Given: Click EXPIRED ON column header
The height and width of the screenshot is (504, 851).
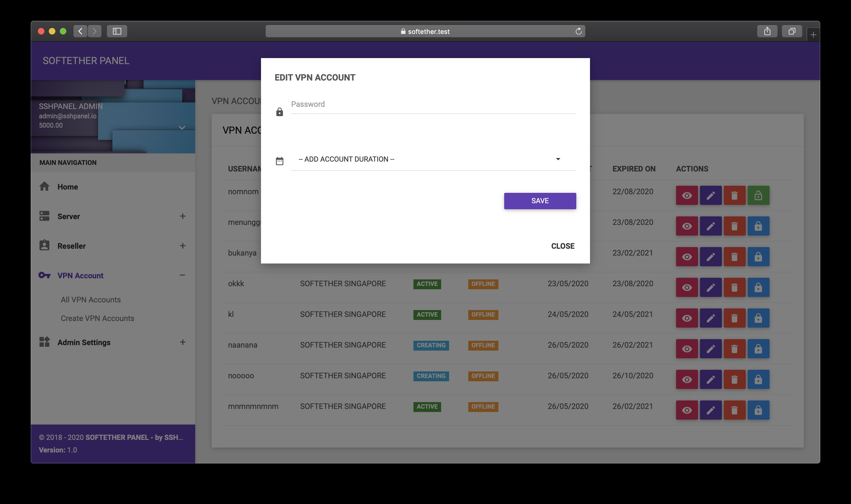Looking at the screenshot, I should (x=634, y=169).
